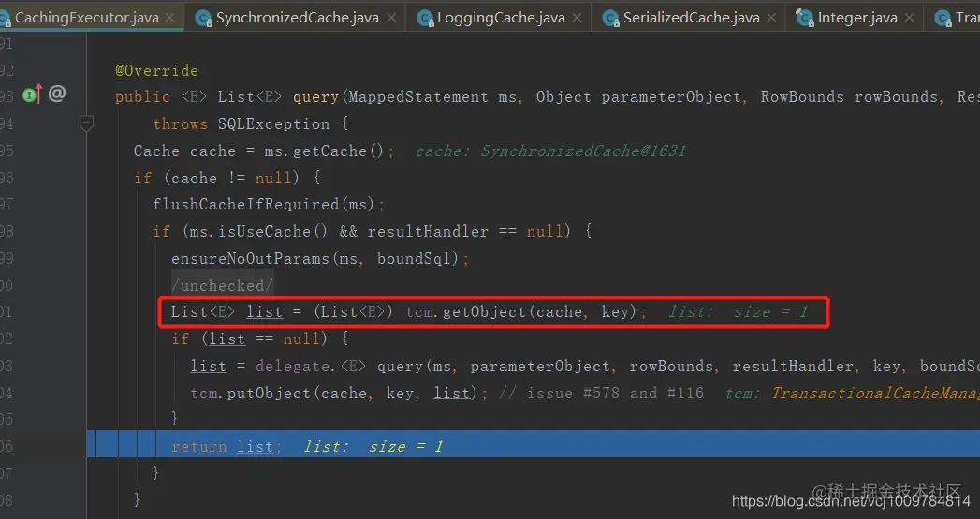Close the Integer.java tab
This screenshot has height=519, width=980.
(910, 18)
